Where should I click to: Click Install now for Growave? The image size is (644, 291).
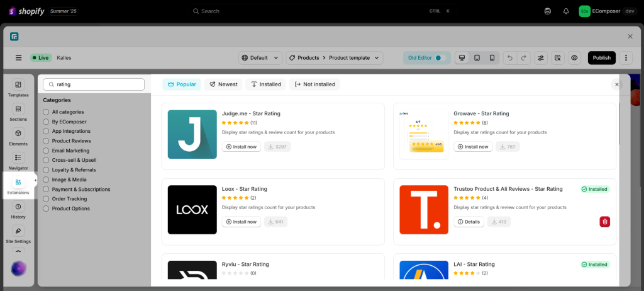(473, 147)
